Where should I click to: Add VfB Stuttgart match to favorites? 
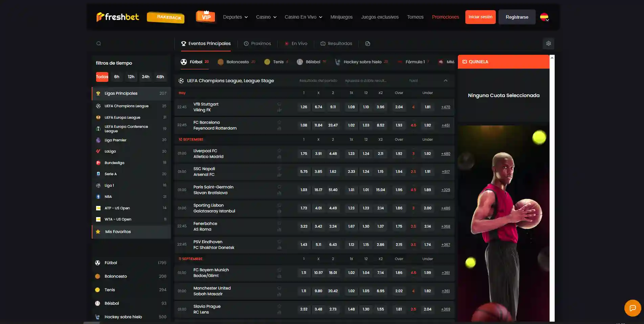coord(279,104)
